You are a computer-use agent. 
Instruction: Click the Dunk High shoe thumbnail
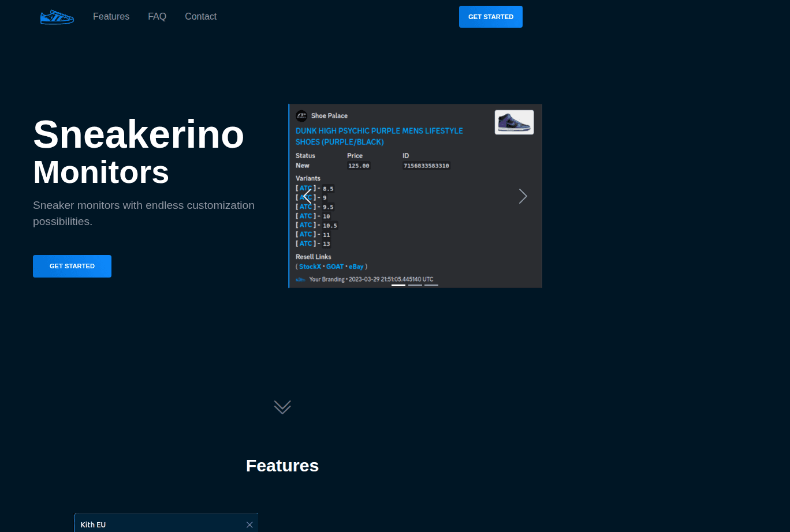514,122
